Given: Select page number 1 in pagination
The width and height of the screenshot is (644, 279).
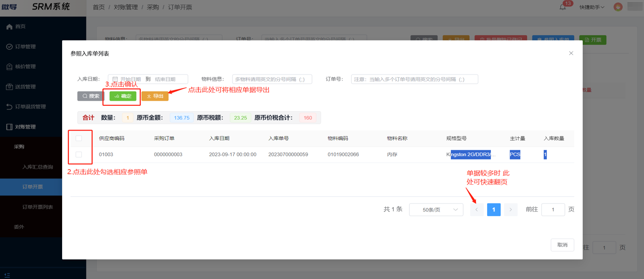Looking at the screenshot, I should coord(494,210).
